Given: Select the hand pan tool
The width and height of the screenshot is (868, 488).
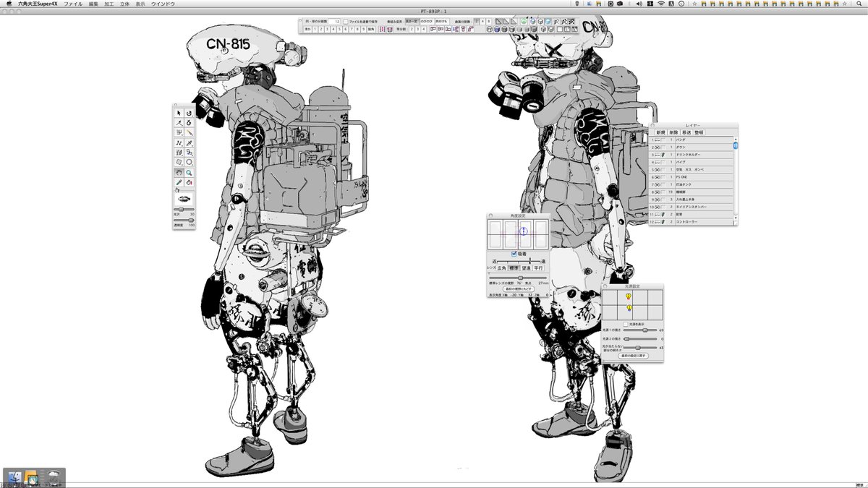Looking at the screenshot, I should point(179,172).
